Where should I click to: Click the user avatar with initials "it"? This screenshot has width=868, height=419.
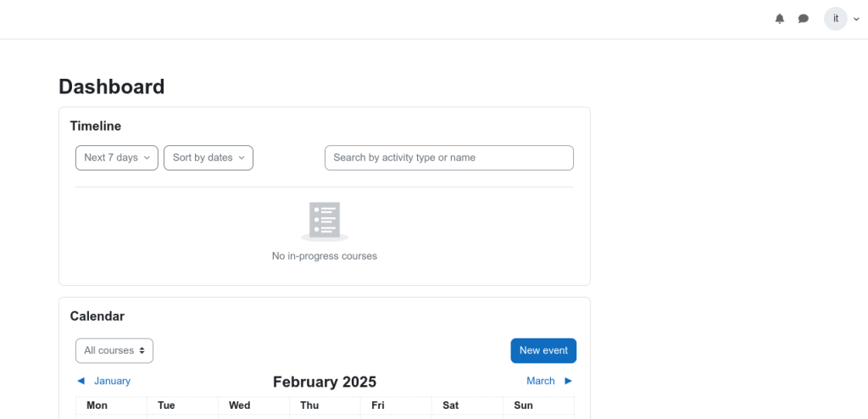[835, 19]
